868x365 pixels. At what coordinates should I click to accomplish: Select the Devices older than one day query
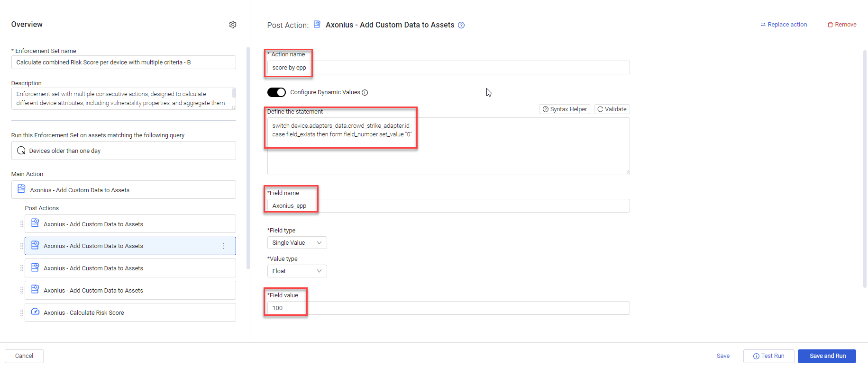124,151
